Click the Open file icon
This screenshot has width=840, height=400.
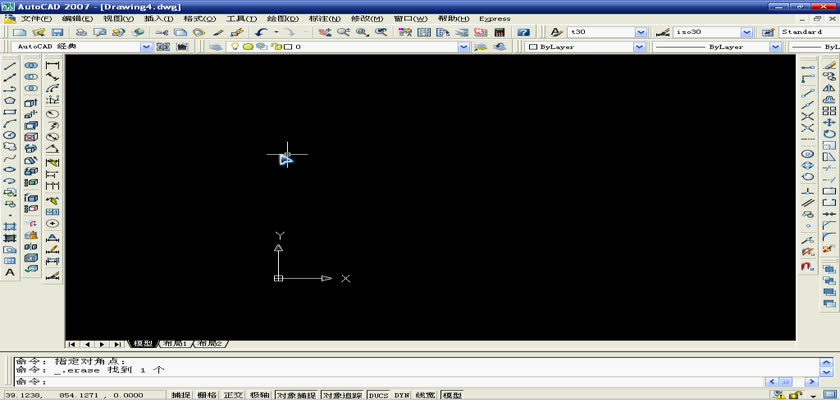tap(38, 32)
